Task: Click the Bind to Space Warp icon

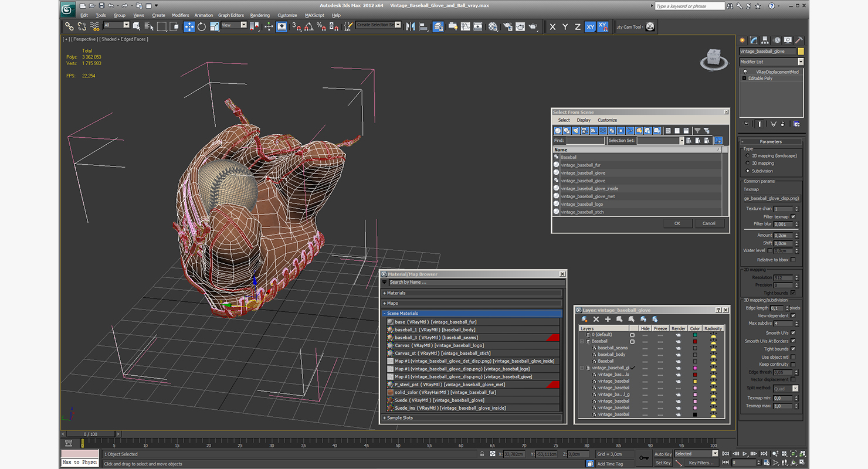Action: coord(94,26)
